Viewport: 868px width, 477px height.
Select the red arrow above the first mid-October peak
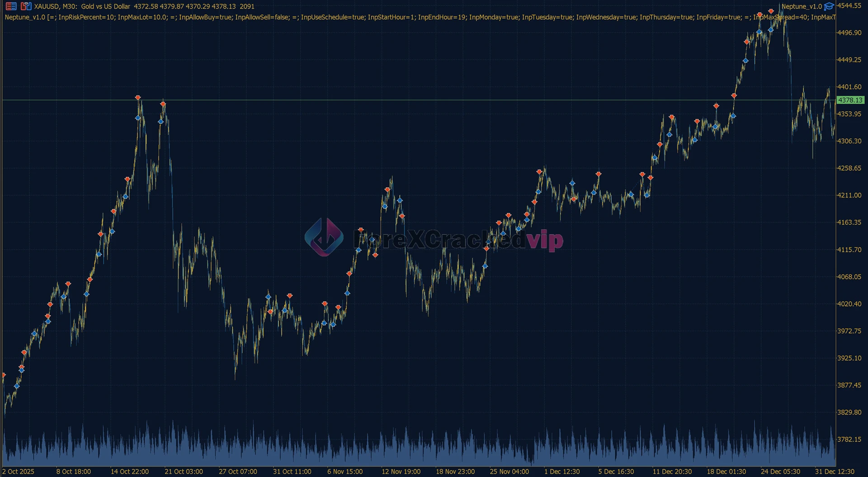coord(138,98)
